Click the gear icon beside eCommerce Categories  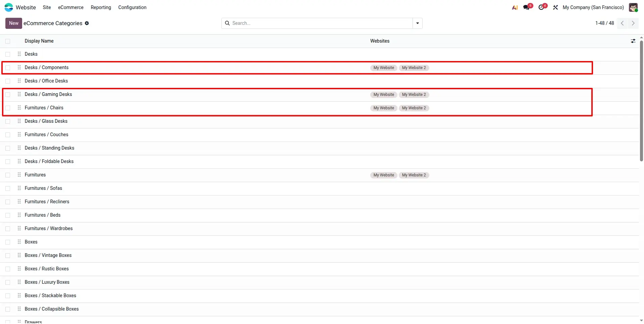[87, 23]
